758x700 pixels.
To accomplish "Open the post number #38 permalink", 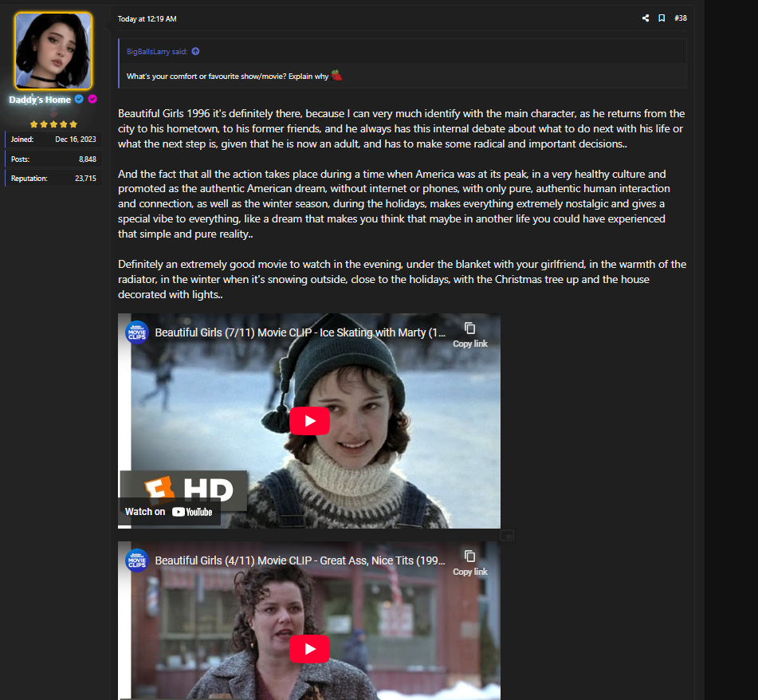I will (x=680, y=18).
